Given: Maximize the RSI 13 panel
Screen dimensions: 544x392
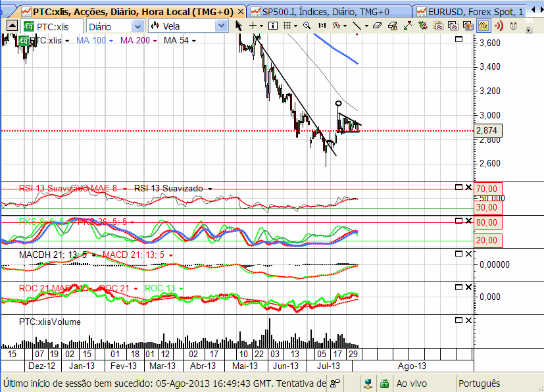Looking at the screenshot, I should pyautogui.click(x=458, y=187).
